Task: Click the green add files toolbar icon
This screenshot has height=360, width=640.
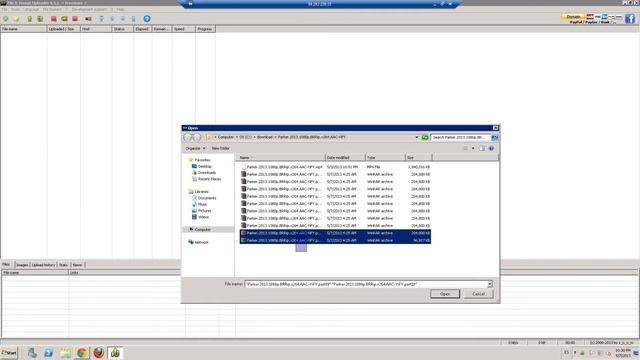Action: 6,19
